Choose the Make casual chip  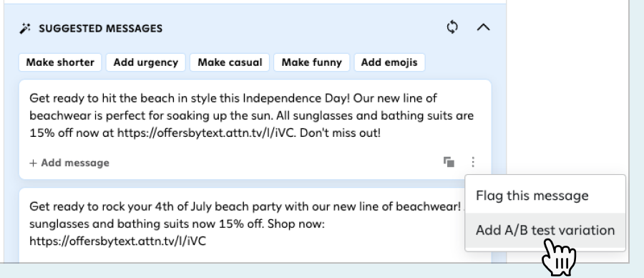(x=230, y=62)
